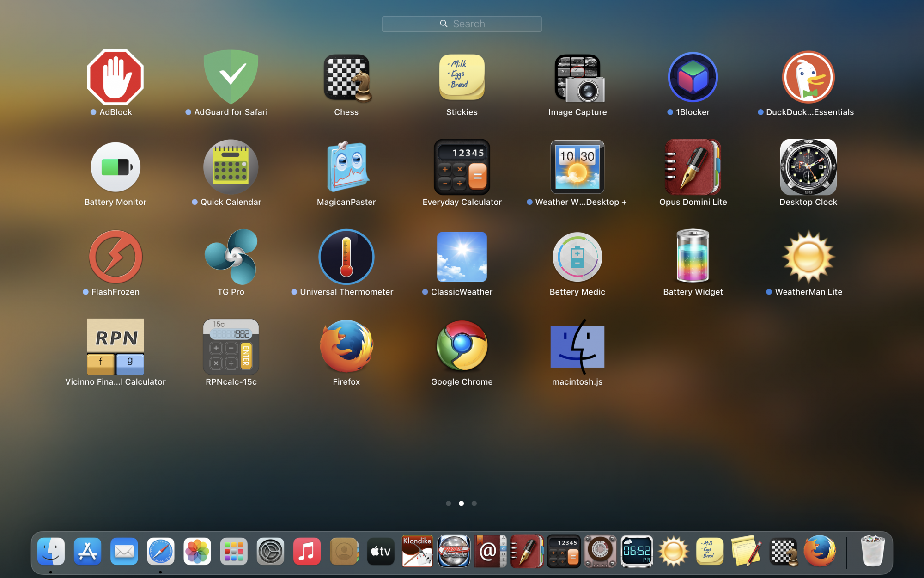
Task: Open the 1Blocker app
Action: coord(693,77)
